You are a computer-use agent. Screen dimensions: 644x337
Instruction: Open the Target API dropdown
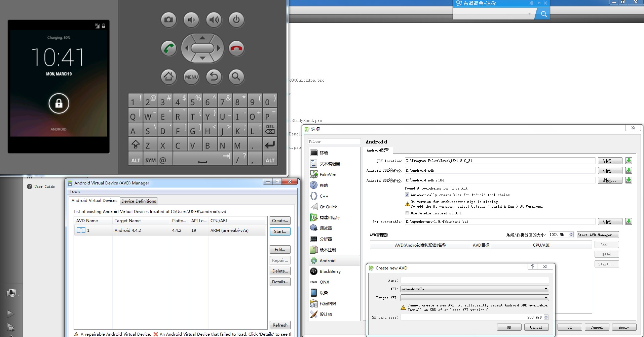tap(475, 298)
